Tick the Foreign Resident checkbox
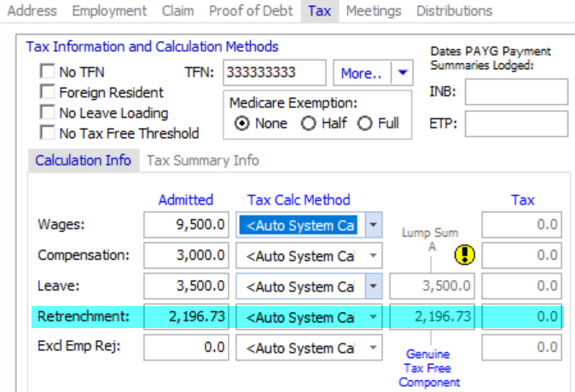 click(48, 93)
